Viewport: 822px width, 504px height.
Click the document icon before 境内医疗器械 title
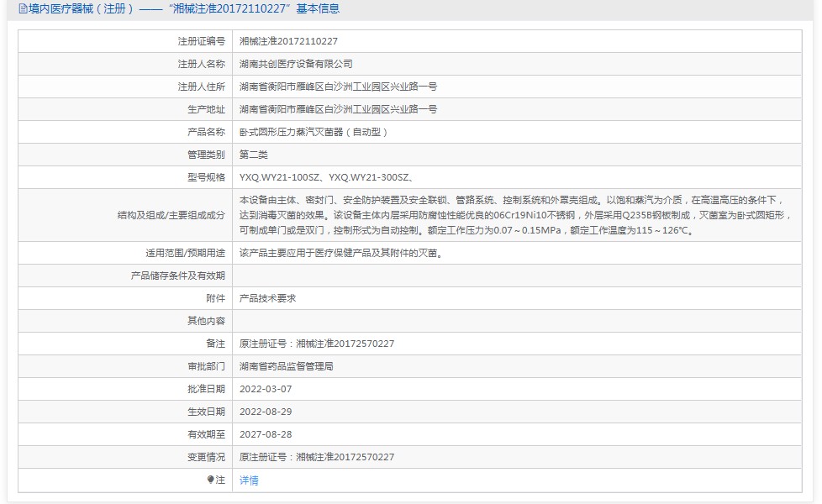click(x=23, y=9)
